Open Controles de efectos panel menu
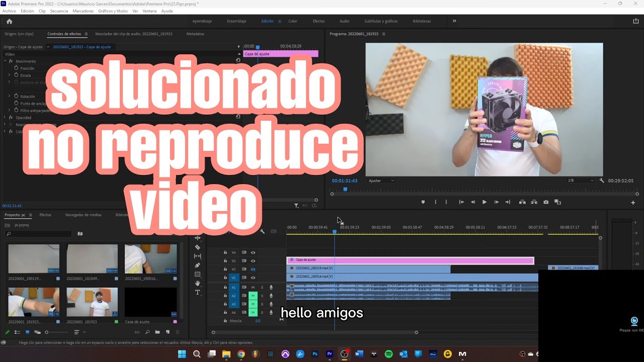644x362 pixels. point(86,34)
